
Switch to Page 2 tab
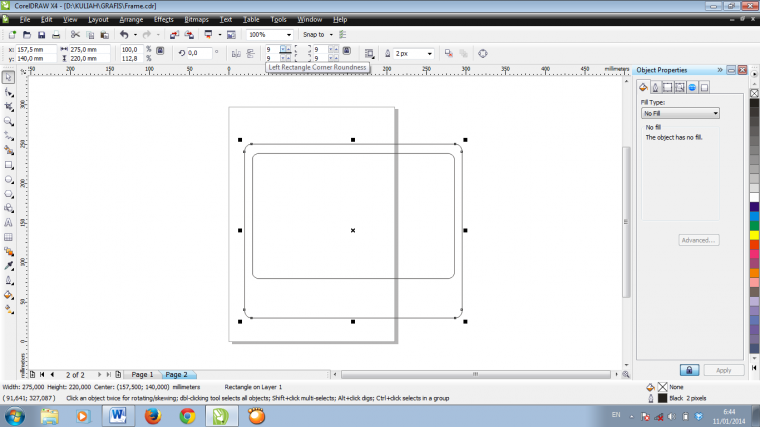[176, 375]
